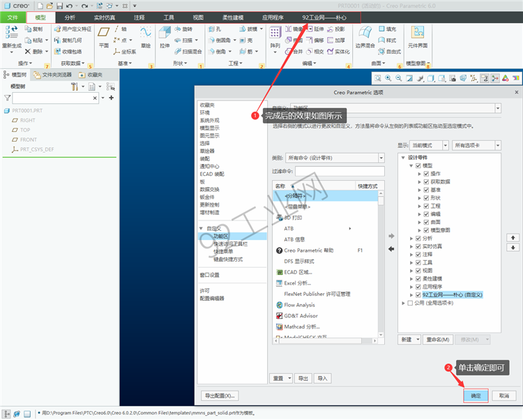Open the 自定义 top dropdown in options dialog
This screenshot has height=420, width=523.
[x=498, y=108]
